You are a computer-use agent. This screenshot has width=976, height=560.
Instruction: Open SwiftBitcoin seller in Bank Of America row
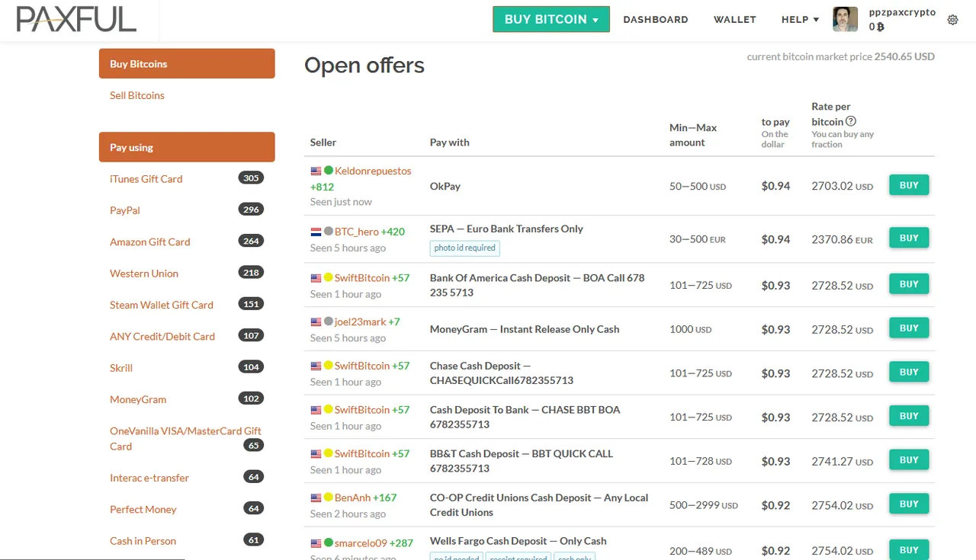pyautogui.click(x=362, y=277)
